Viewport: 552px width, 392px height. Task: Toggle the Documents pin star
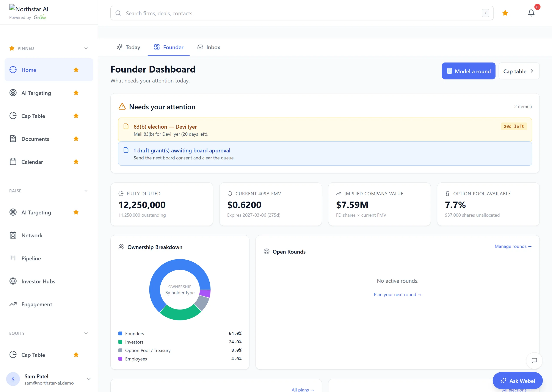click(76, 139)
